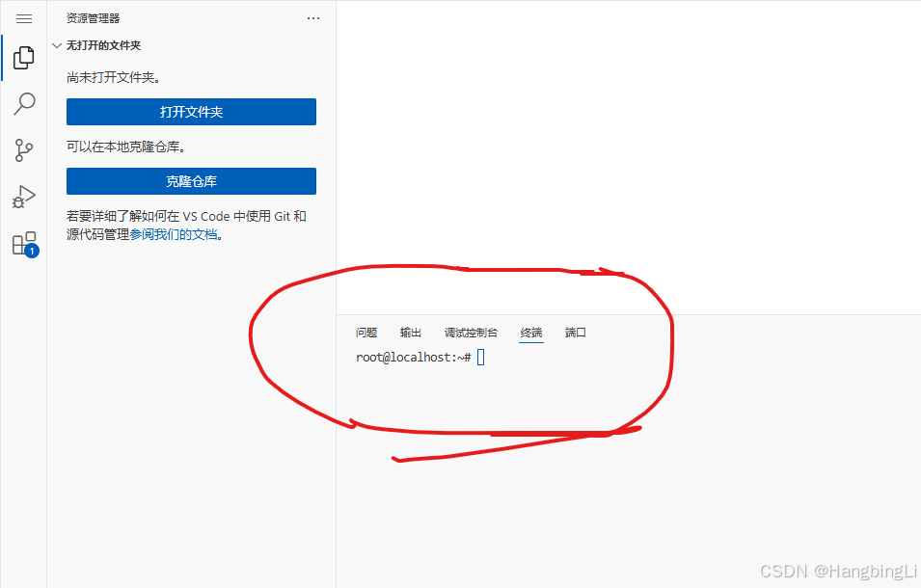Screen dimensions: 921x588
Task: Click the 克隆仓库 button
Action: [192, 181]
